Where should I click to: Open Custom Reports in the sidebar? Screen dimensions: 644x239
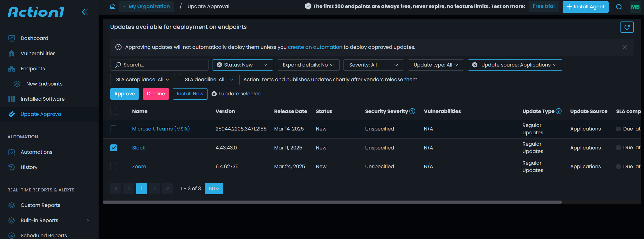point(40,205)
